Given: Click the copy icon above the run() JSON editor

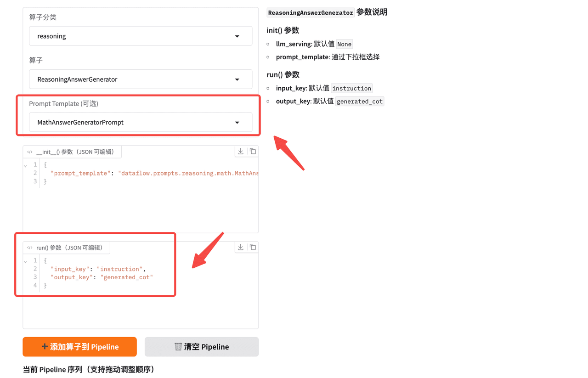Looking at the screenshot, I should point(253,247).
